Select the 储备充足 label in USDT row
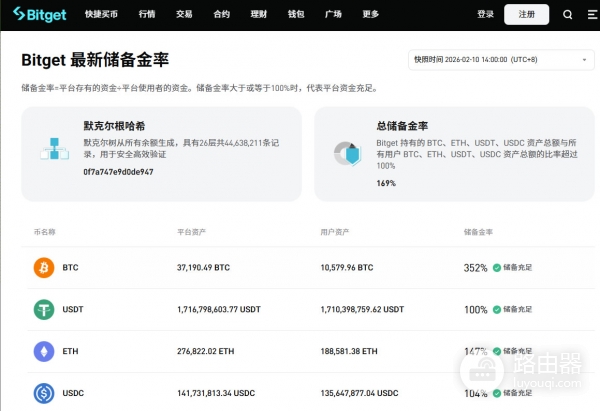Image resolution: width=600 pixels, height=411 pixels. pos(517,309)
